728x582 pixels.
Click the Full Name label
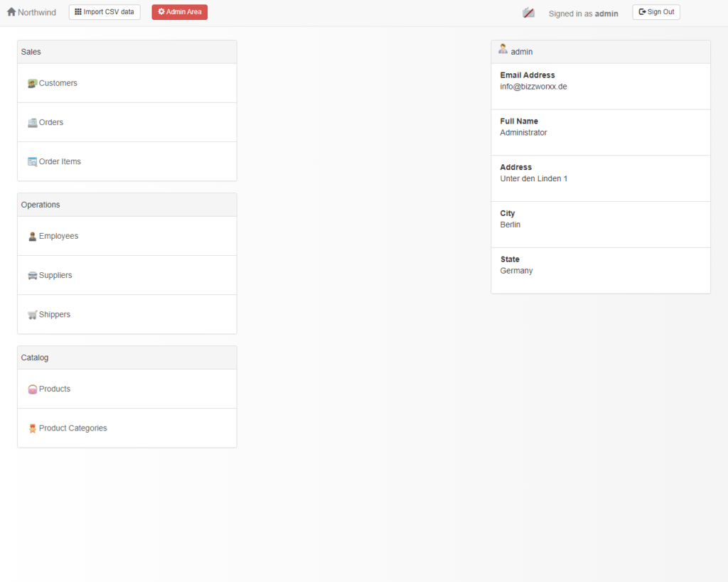pyautogui.click(x=519, y=121)
